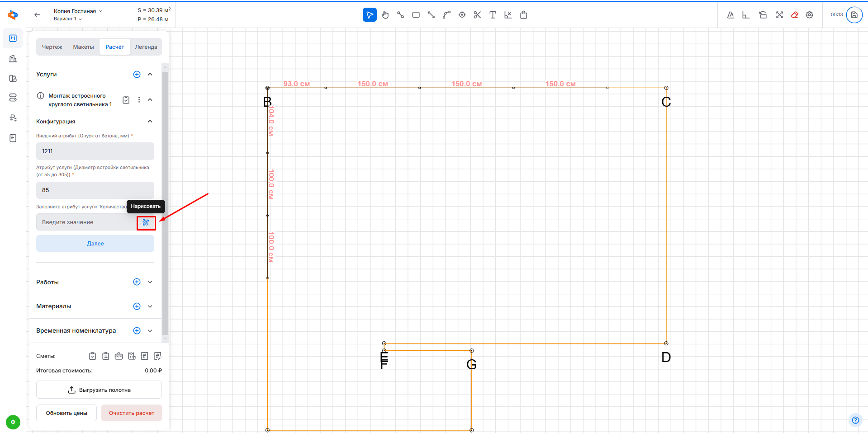Open settings with the gear icon
Screen dimensions: 868x433
tap(810, 15)
